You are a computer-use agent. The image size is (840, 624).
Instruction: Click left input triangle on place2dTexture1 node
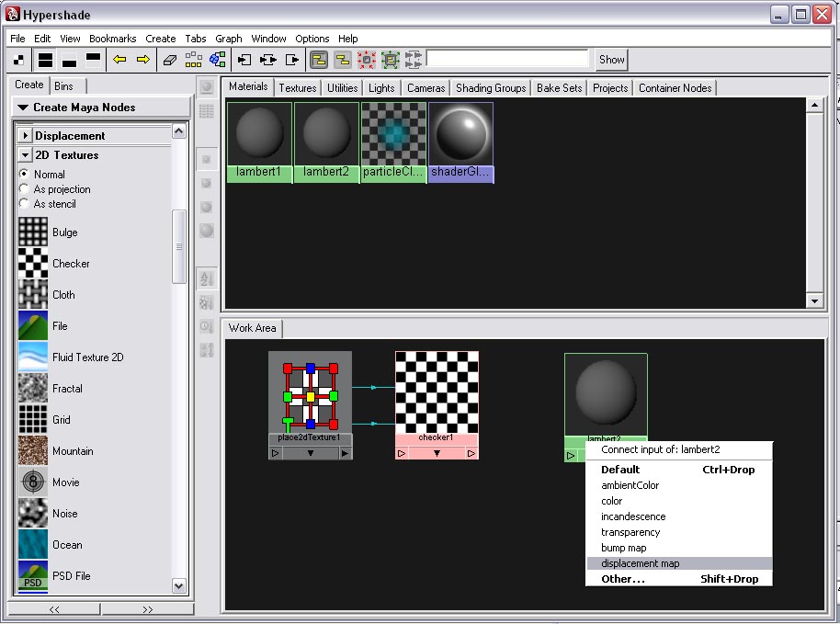tap(276, 453)
